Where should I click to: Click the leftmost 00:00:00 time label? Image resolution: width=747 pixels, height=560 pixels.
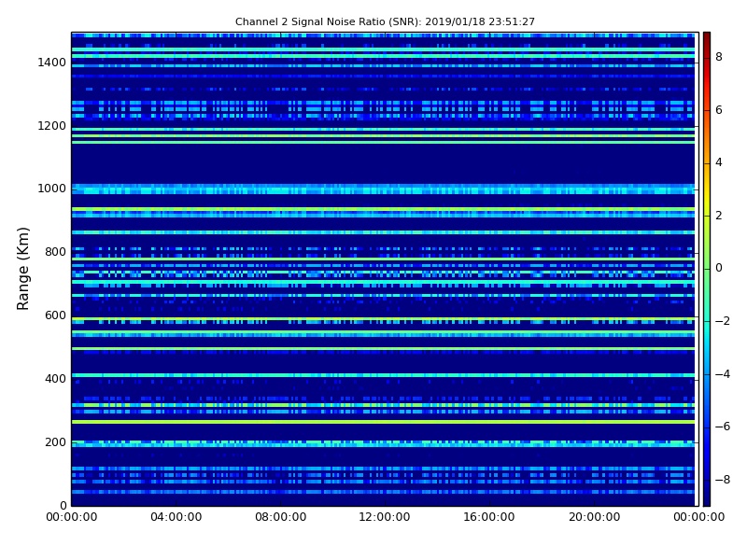72,517
